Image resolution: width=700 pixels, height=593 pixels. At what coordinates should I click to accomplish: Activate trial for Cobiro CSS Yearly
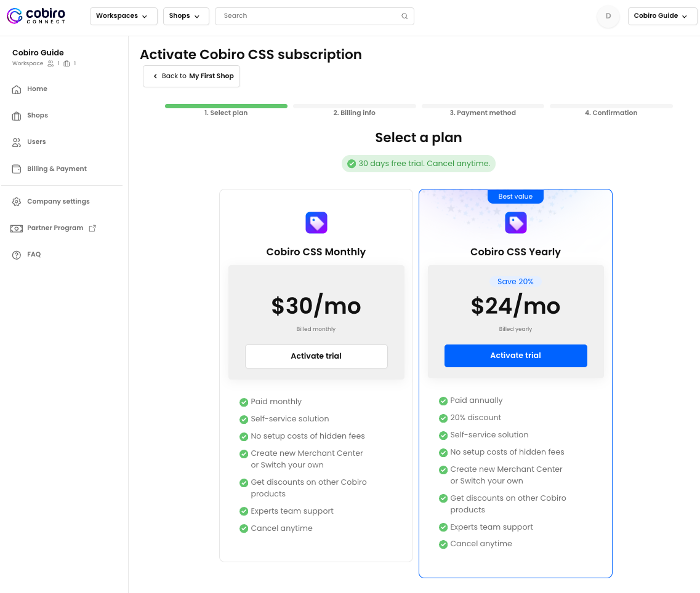coord(516,356)
